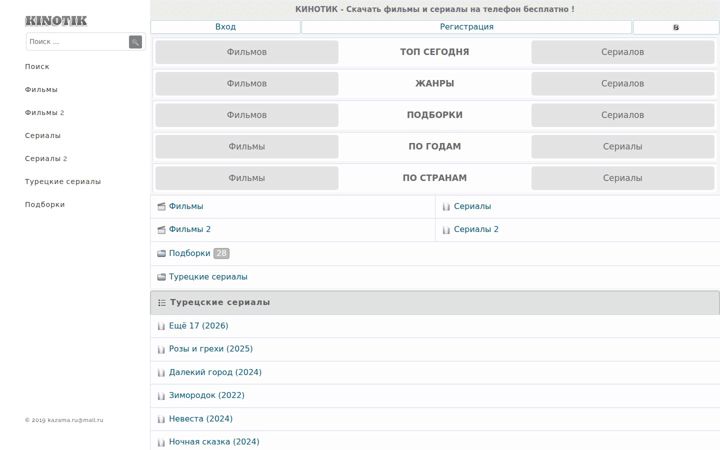The image size is (720, 450).
Task: Click the icon beside Ночная сказка (2024)
Action: click(x=161, y=442)
